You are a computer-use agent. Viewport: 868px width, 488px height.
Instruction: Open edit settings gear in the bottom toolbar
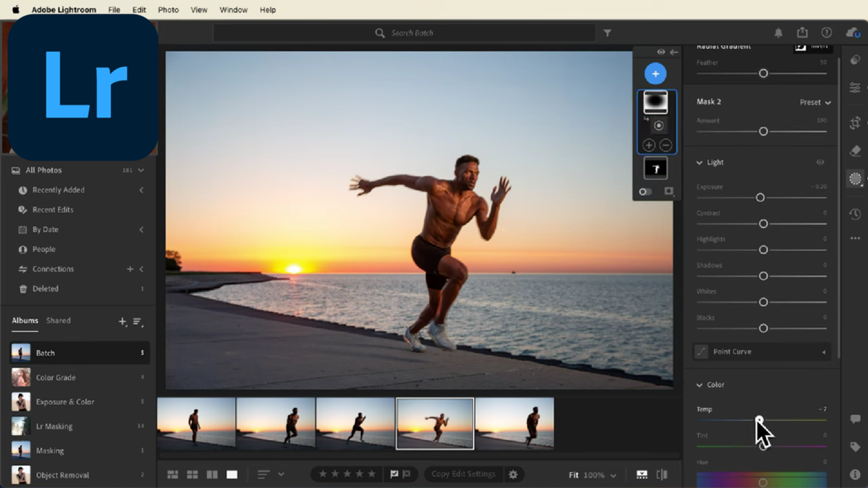coord(514,474)
